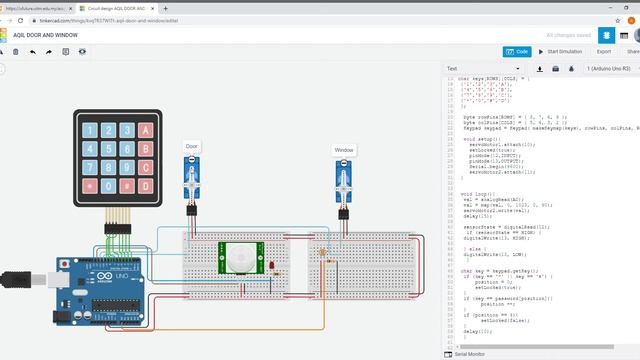Start Simulation
The height and width of the screenshot is (360, 640).
click(560, 52)
